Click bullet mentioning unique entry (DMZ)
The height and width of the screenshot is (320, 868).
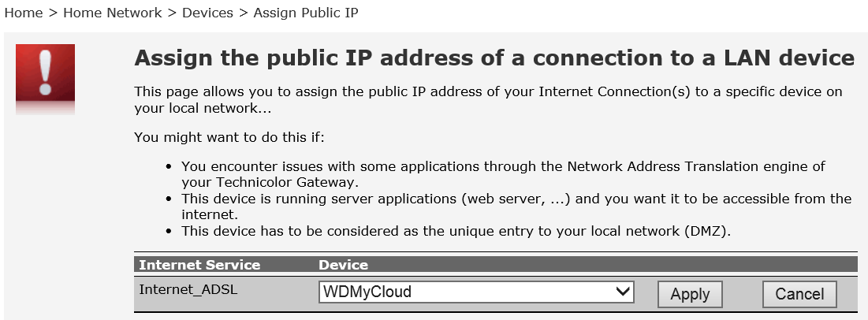(x=456, y=231)
